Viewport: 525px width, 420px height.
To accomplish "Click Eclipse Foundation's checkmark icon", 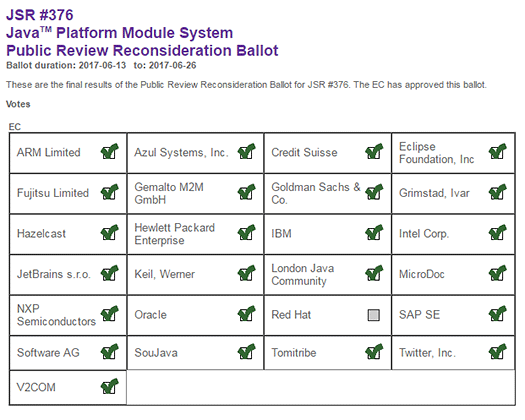I will tap(498, 151).
